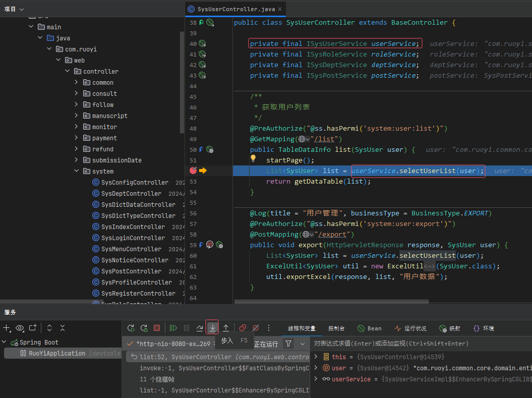Image resolution: width=532 pixels, height=398 pixels.
Task: Click the Expand All services icon
Action: click(49, 328)
